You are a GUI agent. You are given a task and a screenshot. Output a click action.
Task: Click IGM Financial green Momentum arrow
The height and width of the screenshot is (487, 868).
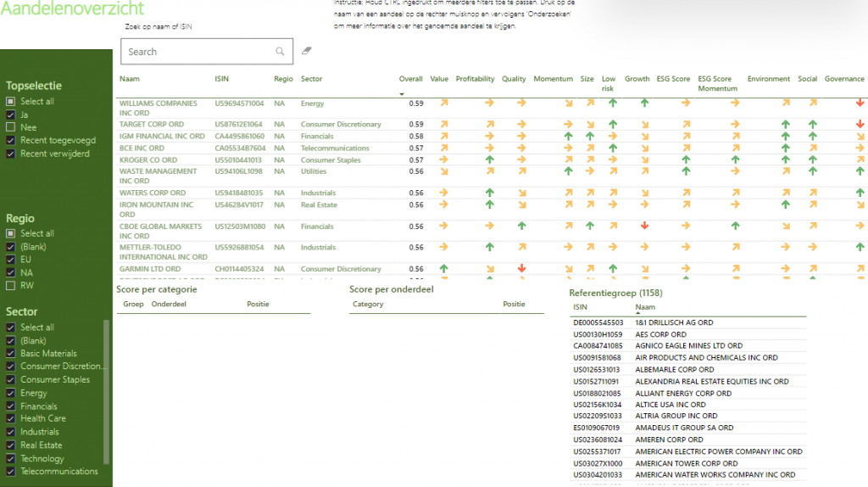pyautogui.click(x=568, y=136)
